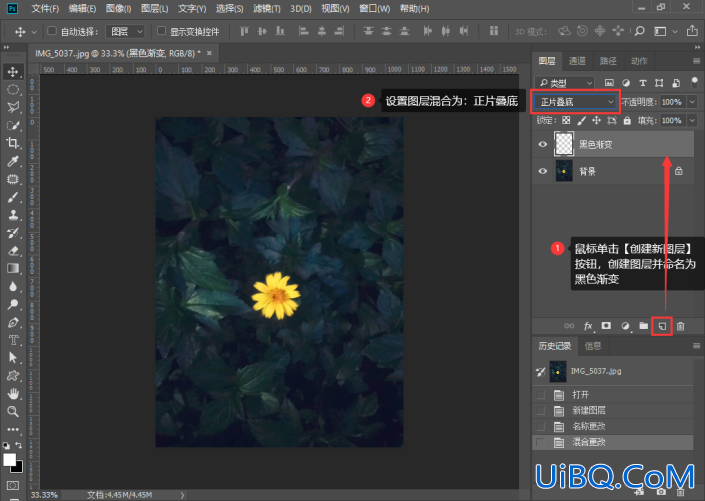This screenshot has width=705, height=501.
Task: Select the Path Selection arrow tool
Action: point(13,358)
